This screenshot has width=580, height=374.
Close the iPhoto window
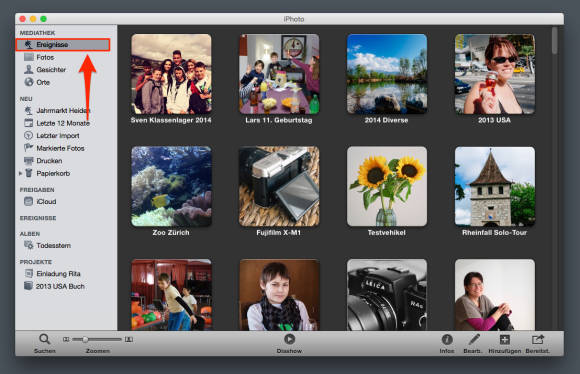coord(22,19)
